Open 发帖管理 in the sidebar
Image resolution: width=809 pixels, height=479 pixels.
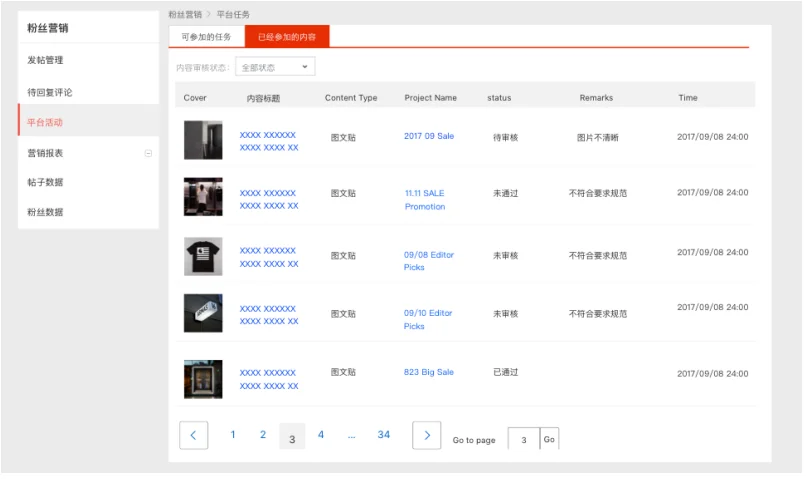click(45, 60)
